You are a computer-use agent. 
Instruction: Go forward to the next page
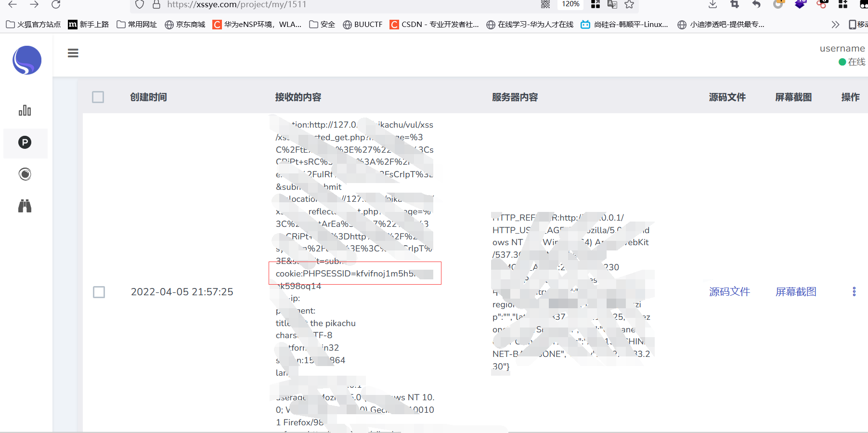tap(34, 4)
